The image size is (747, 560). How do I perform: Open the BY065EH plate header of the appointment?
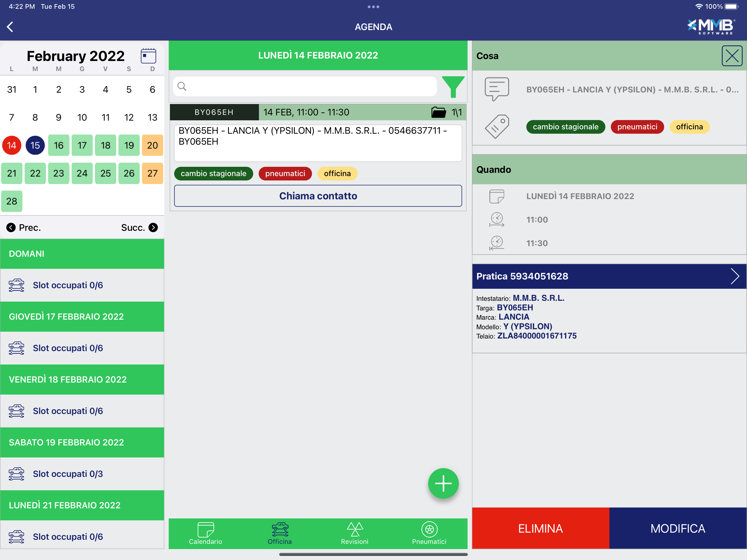tap(214, 112)
